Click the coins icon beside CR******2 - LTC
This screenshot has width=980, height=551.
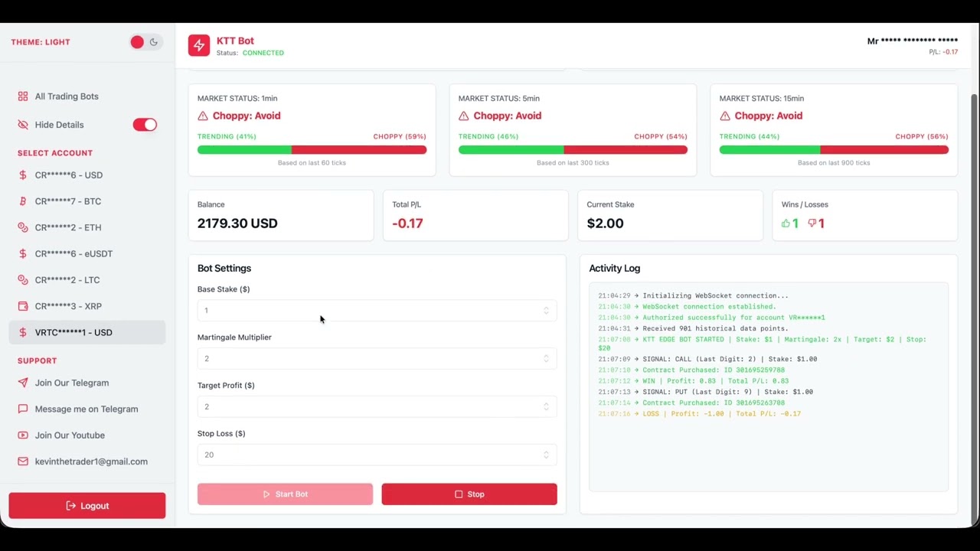(23, 280)
